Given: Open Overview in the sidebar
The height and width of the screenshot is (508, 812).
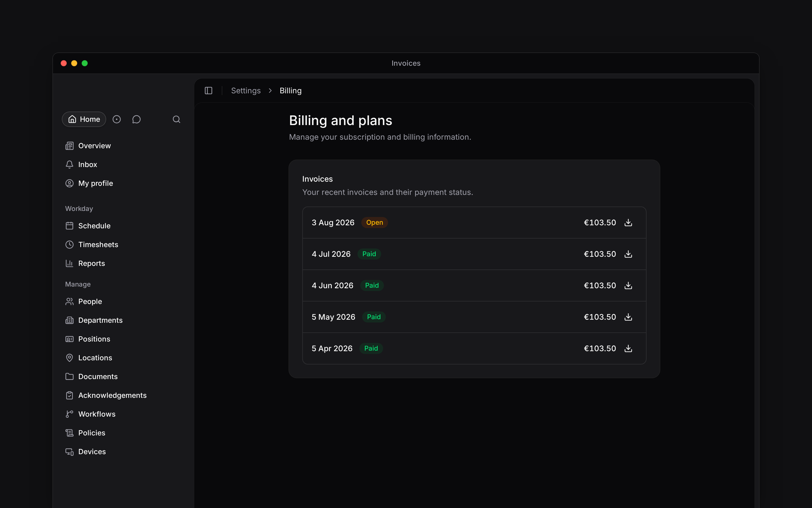Looking at the screenshot, I should (x=88, y=146).
